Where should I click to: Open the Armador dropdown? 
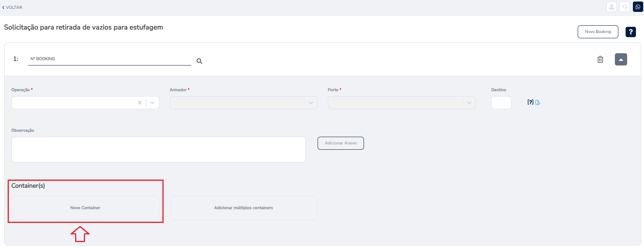243,103
